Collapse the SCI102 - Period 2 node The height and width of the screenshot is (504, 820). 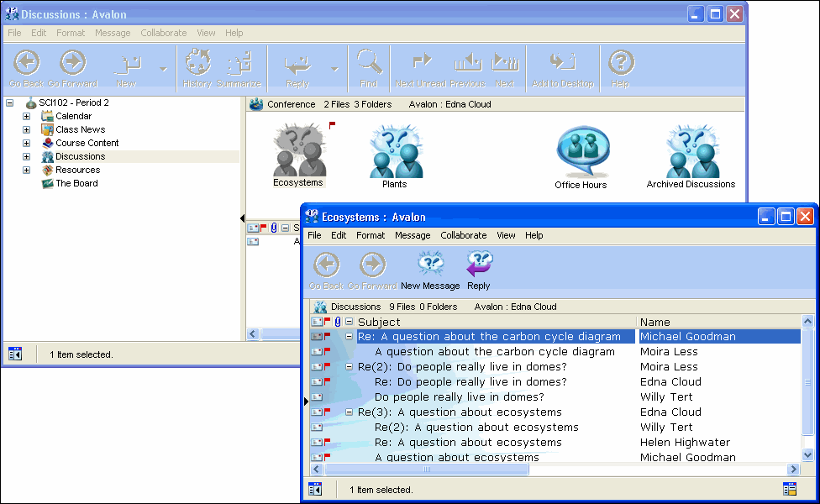click(x=9, y=102)
